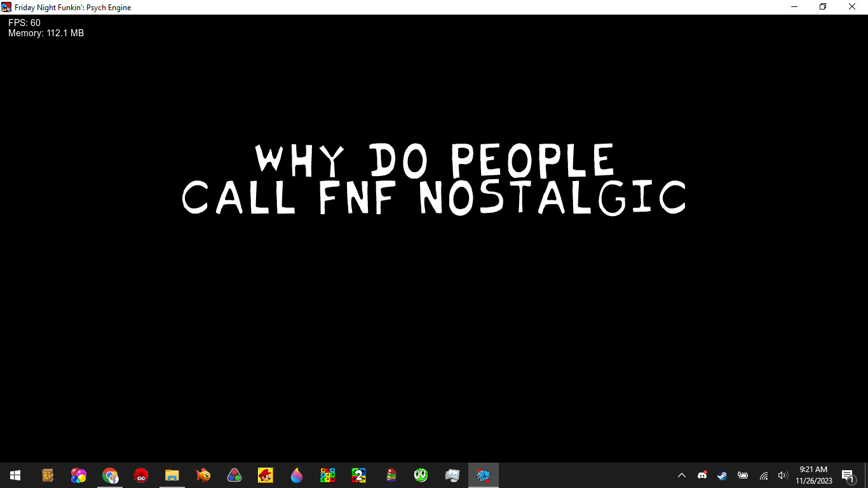
Task: Switch to Google Chrome in taskbar
Action: click(110, 475)
